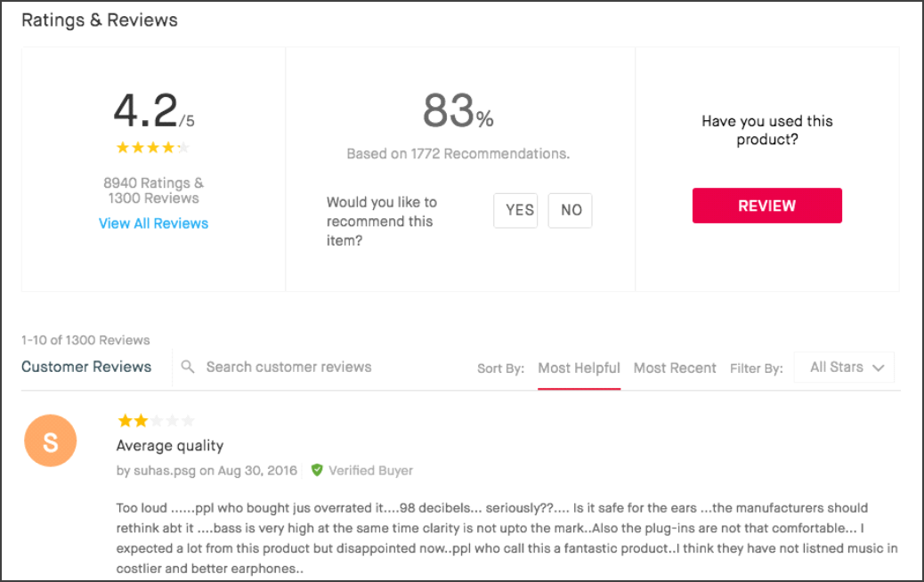Open View All Reviews link
Screen dimensions: 924x582
pyautogui.click(x=153, y=223)
